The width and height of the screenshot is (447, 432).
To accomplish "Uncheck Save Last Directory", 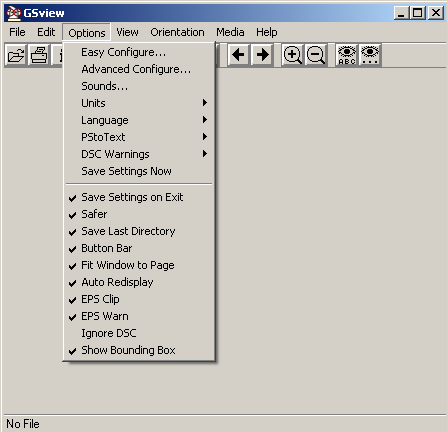I will point(139,231).
